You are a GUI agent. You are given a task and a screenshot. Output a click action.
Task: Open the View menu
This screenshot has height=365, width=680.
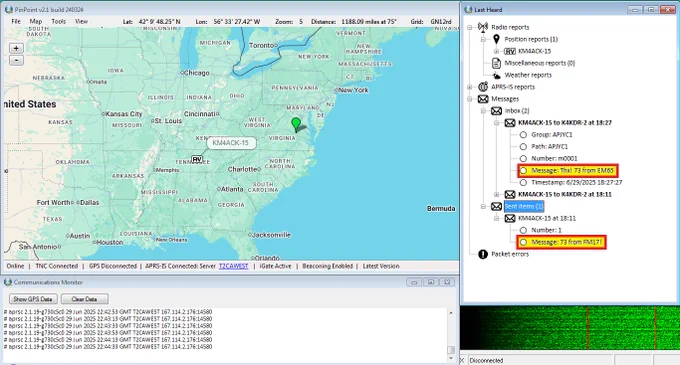pyautogui.click(x=81, y=21)
